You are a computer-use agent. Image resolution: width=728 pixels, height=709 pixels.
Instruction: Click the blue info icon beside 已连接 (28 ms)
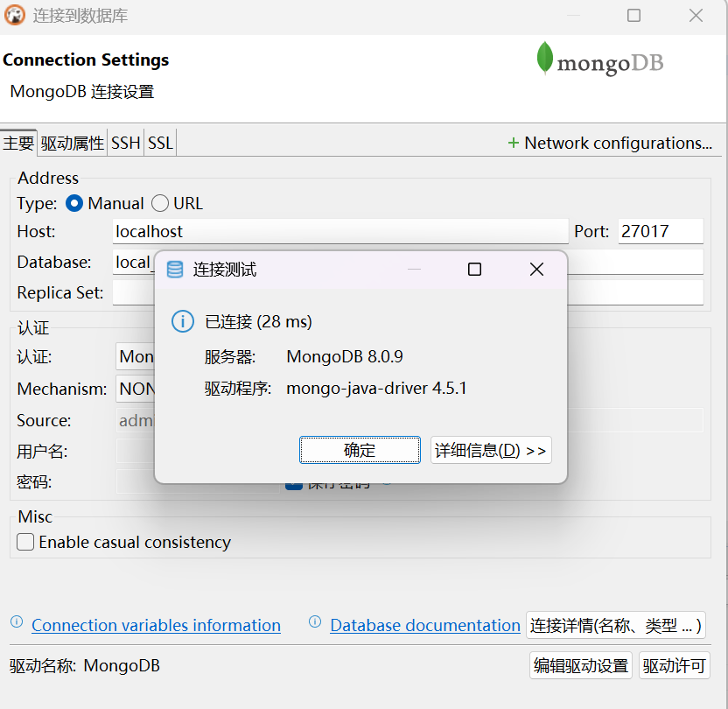(182, 321)
